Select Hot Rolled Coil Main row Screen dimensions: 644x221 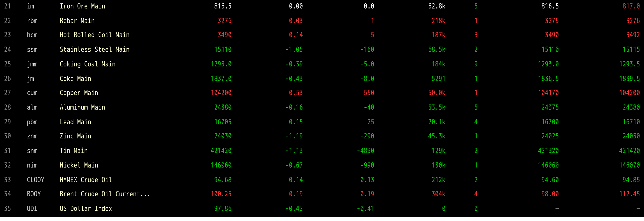(x=322, y=35)
